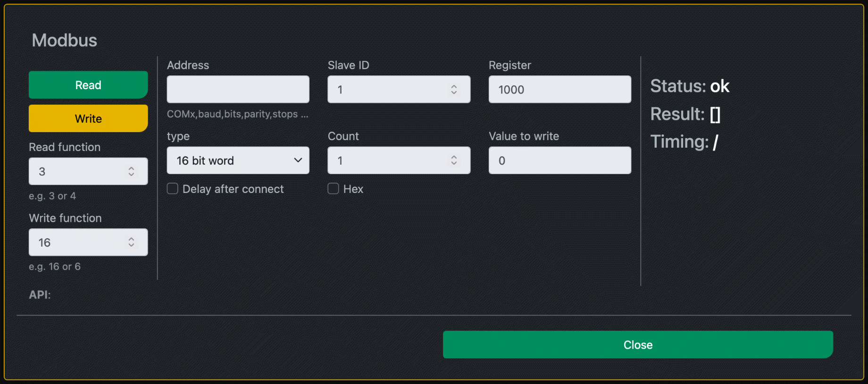
Task: Increment Slave ID using its upper stepper arrow
Action: pyautogui.click(x=453, y=86)
